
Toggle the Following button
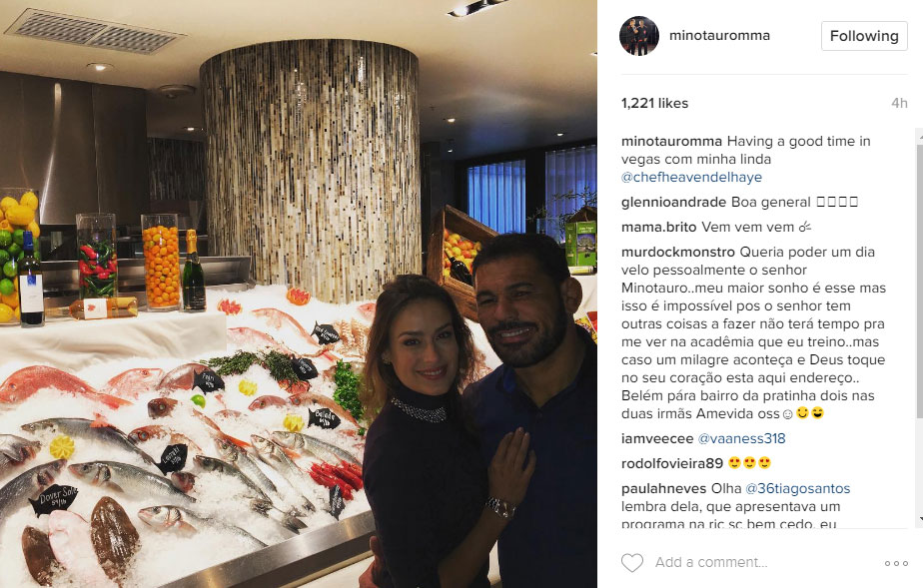coord(864,36)
